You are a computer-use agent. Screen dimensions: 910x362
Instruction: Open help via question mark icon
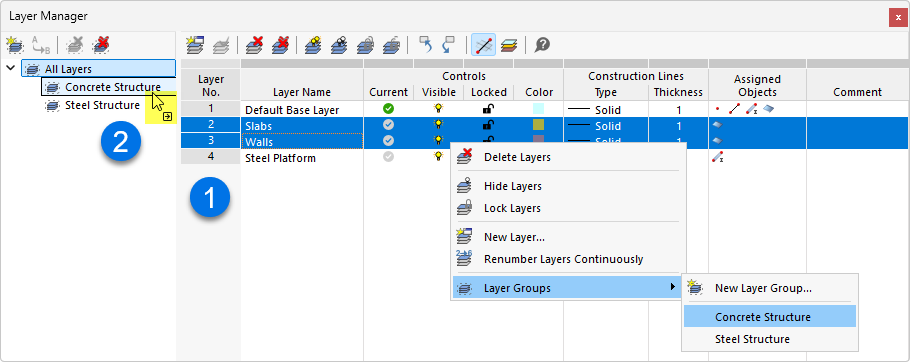point(543,45)
